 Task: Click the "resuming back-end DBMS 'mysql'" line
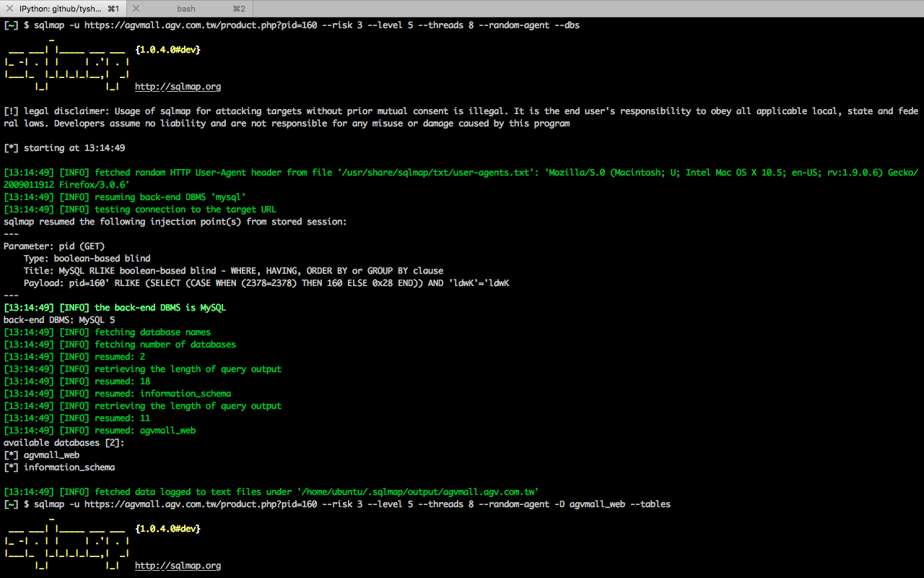pos(125,197)
